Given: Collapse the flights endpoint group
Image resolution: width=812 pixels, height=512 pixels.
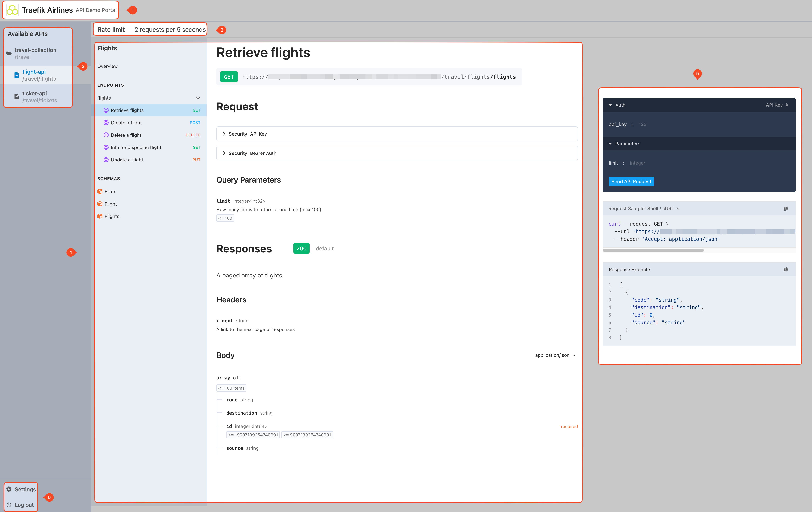Looking at the screenshot, I should pyautogui.click(x=198, y=98).
